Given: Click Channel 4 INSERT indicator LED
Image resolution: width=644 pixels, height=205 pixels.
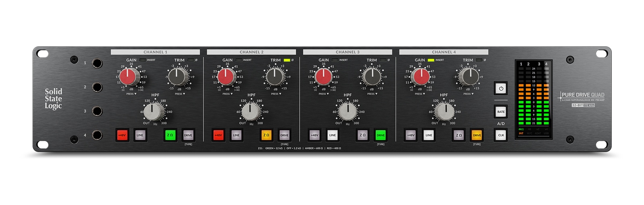Looking at the screenshot, I should (x=431, y=60).
